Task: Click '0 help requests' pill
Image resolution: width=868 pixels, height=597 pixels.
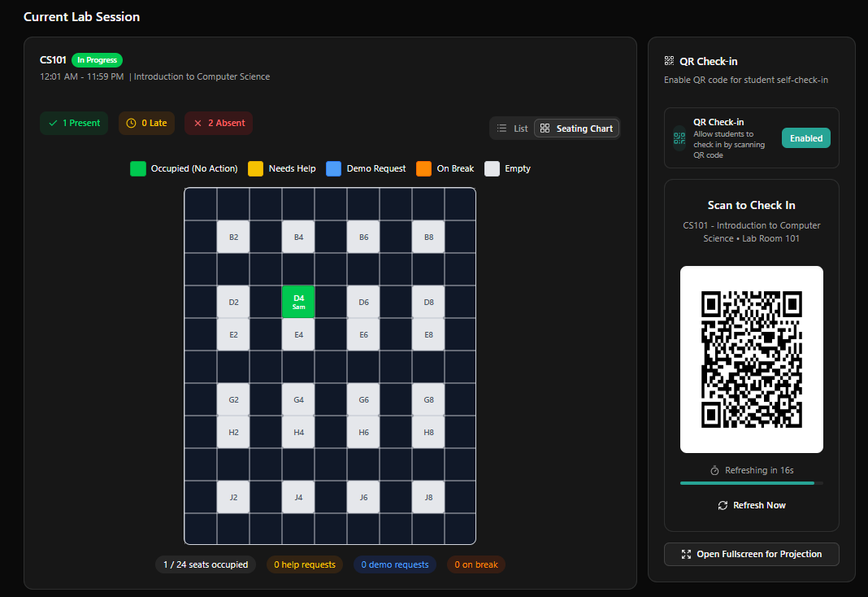Action: [x=305, y=564]
